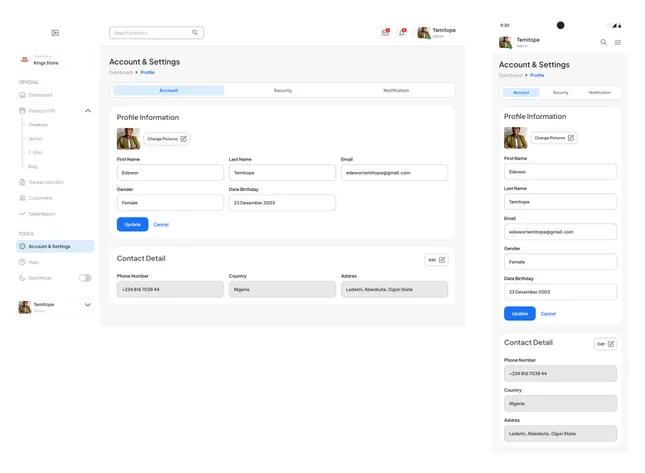
Task: Toggle Dark Mode switch in the sidebar
Action: (x=85, y=278)
